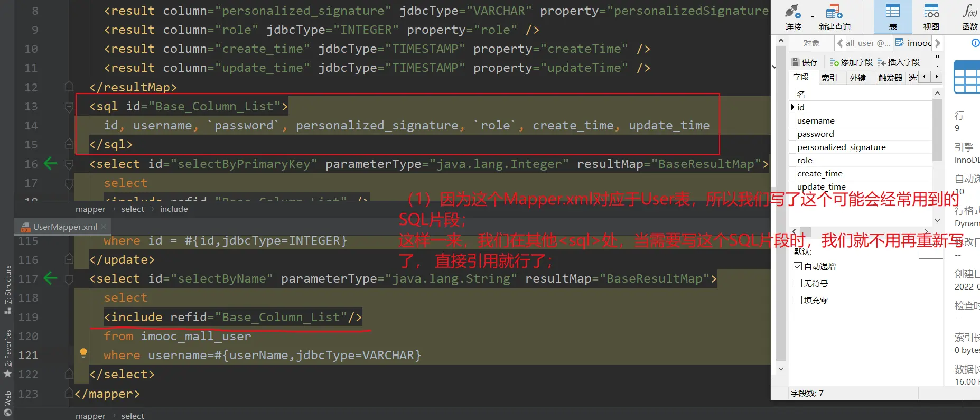Click the 'from imooc_mall_user' code line
980x420 pixels.
coord(178,336)
